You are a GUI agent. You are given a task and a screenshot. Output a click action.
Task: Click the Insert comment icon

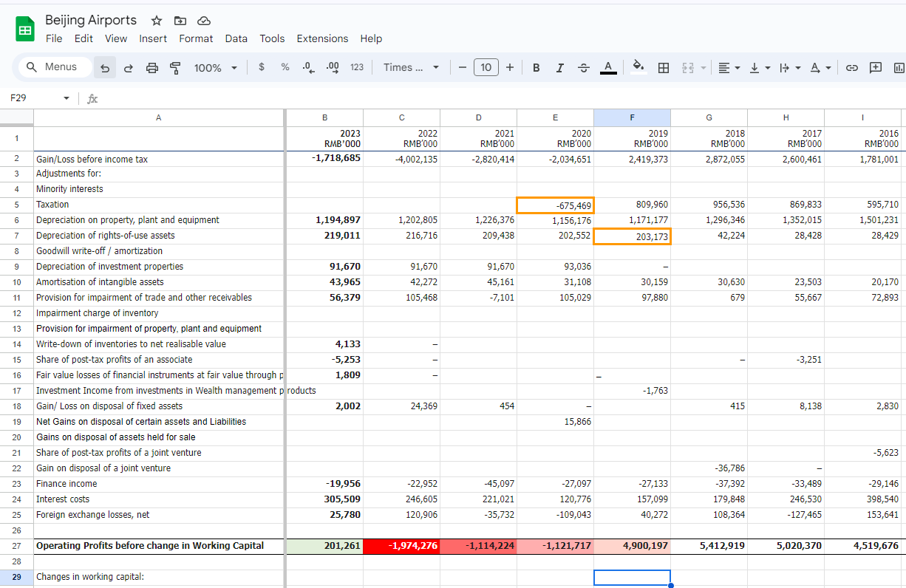pos(876,67)
